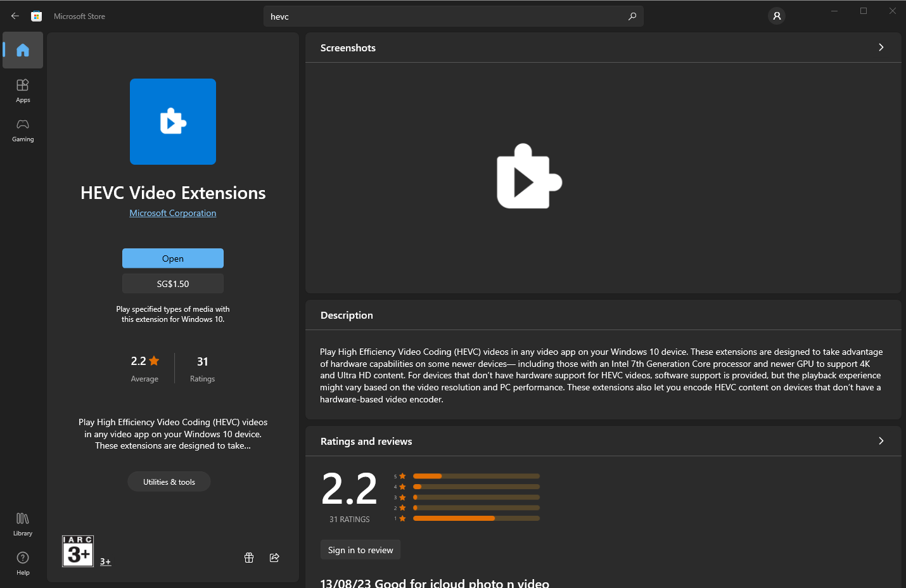Click the Utilities & tools category tag
The height and width of the screenshot is (588, 906).
pyautogui.click(x=169, y=482)
